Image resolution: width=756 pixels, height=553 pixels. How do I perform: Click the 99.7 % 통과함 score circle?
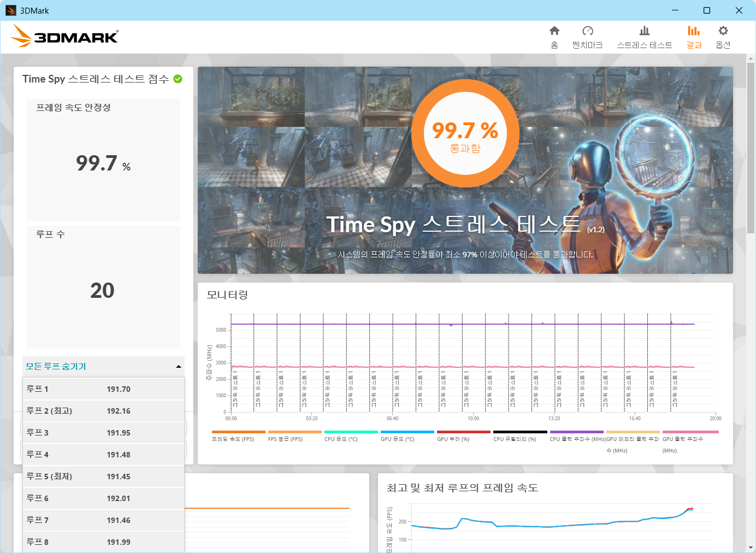[465, 133]
